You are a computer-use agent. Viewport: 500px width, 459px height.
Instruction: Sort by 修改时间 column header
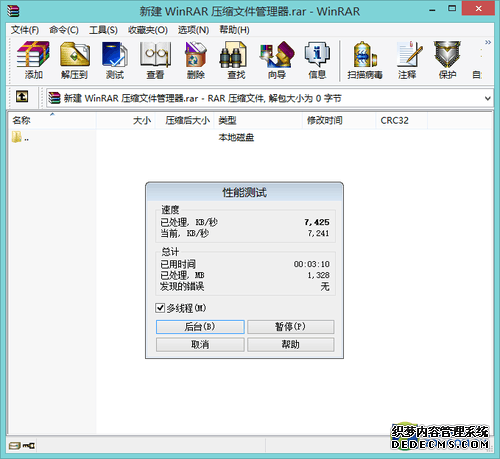point(339,120)
